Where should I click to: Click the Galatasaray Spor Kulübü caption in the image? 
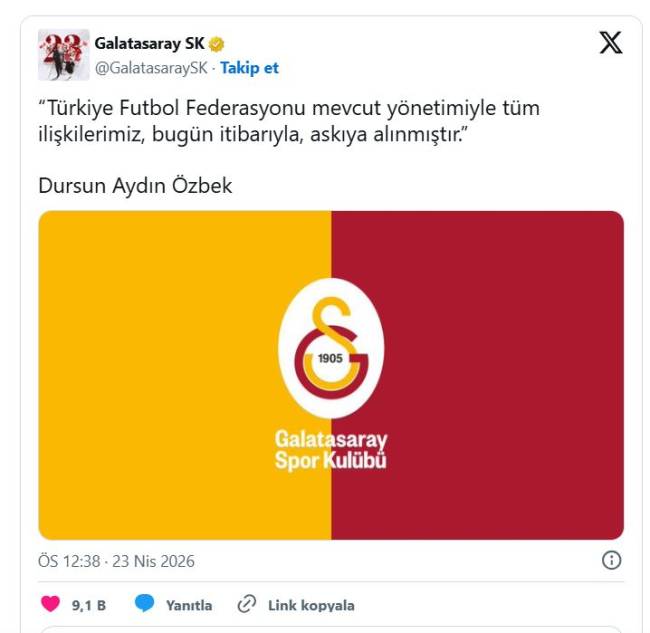(x=331, y=451)
